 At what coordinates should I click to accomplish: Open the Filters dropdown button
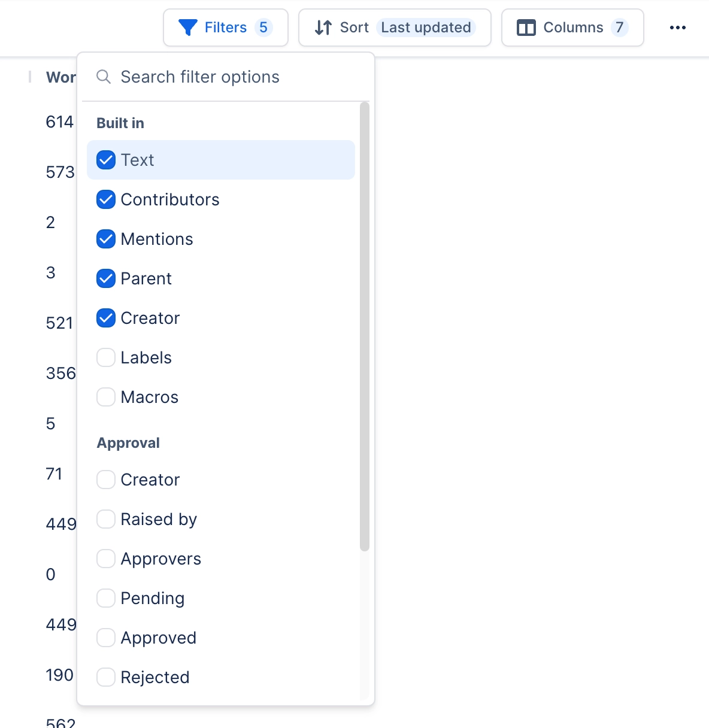pyautogui.click(x=226, y=28)
